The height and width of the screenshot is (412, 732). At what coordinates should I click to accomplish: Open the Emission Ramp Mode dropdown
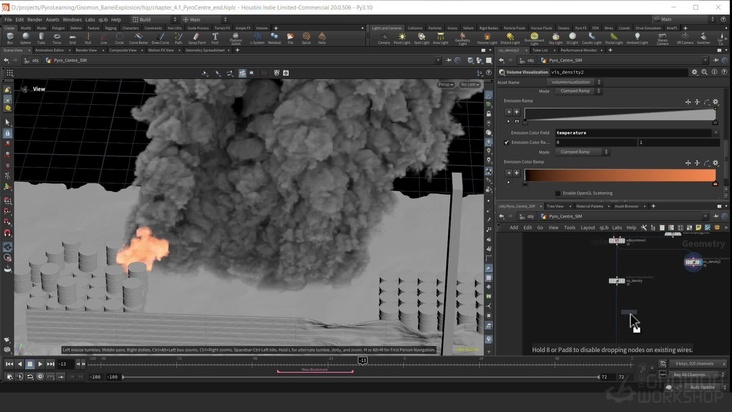(x=580, y=91)
